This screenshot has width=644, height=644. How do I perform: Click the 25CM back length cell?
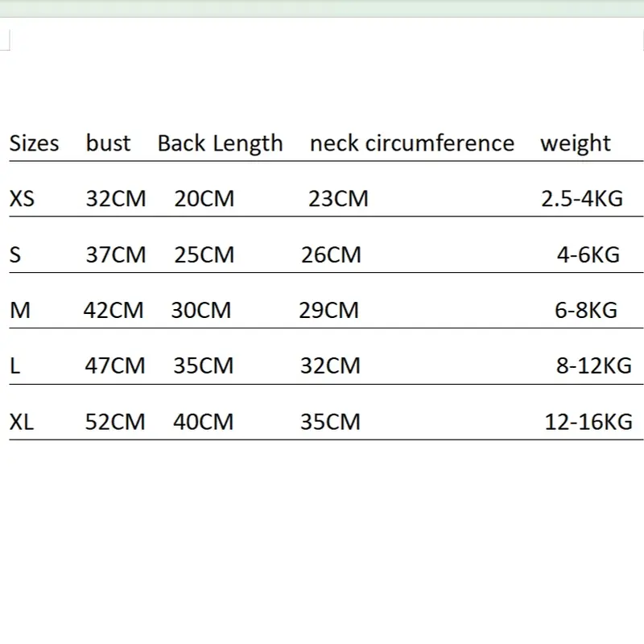point(204,254)
